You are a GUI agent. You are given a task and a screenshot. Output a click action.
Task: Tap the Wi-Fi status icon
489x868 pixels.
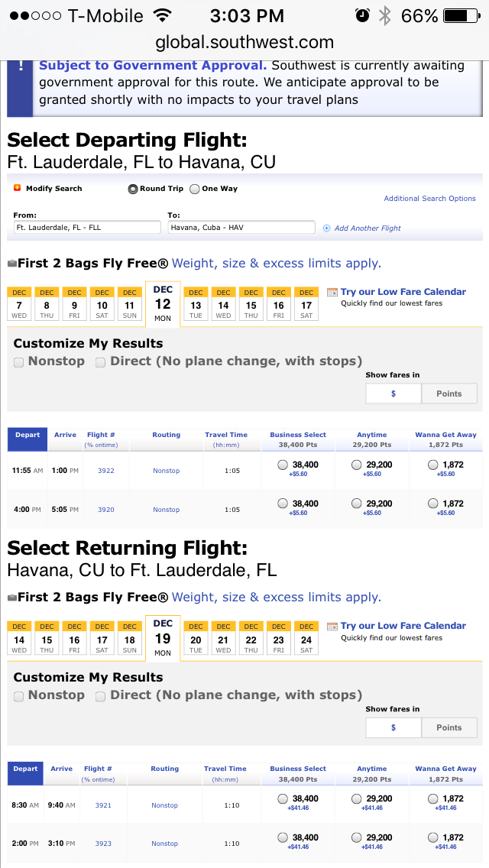coord(162,15)
